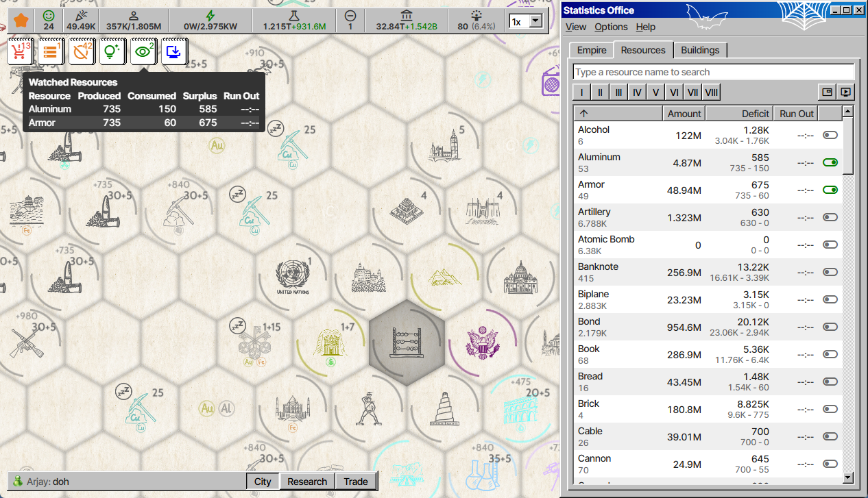Select the abacus Statistics Office tile

[x=407, y=342]
